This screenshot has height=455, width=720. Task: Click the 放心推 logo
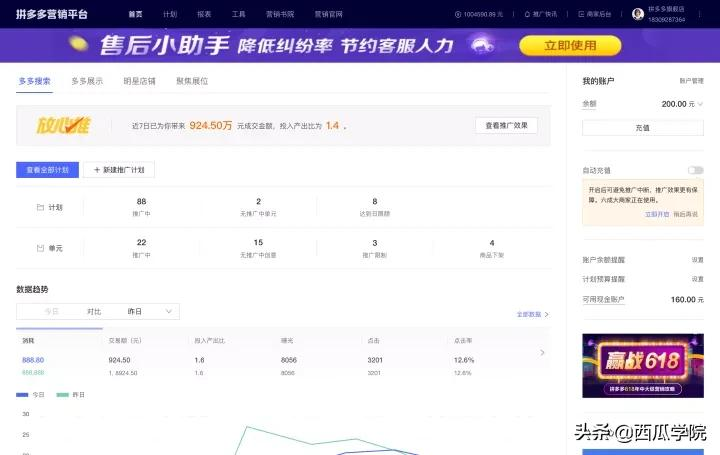click(63, 125)
